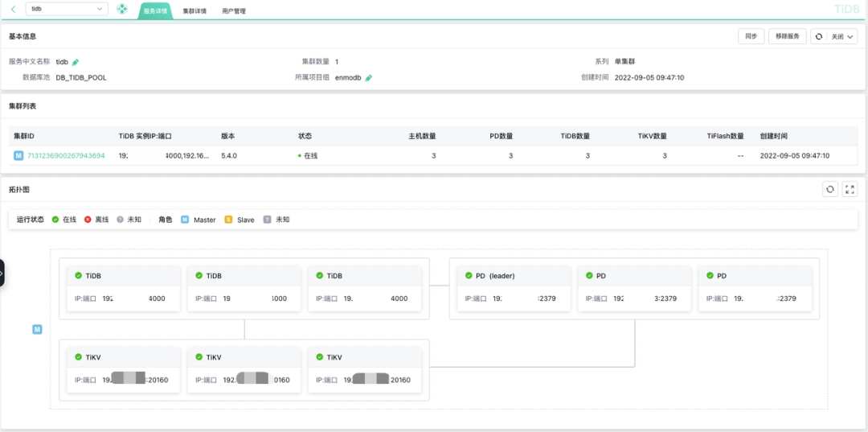This screenshot has height=432, width=868.
Task: Click the 主机数量 column header
Action: pyautogui.click(x=422, y=136)
